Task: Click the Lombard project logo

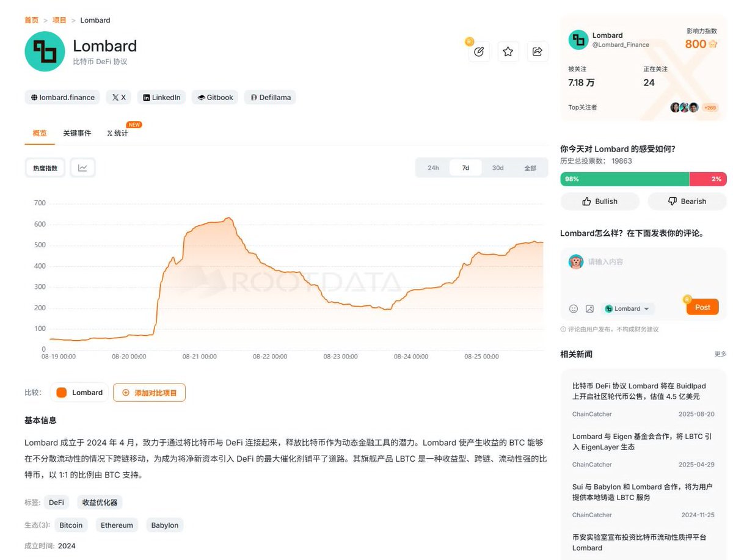Action: (45, 51)
